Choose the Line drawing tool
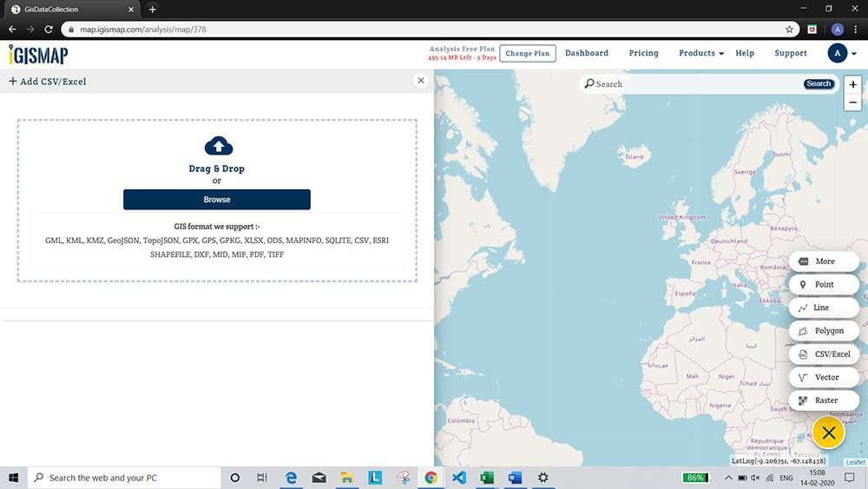This screenshot has height=489, width=868. pos(825,308)
